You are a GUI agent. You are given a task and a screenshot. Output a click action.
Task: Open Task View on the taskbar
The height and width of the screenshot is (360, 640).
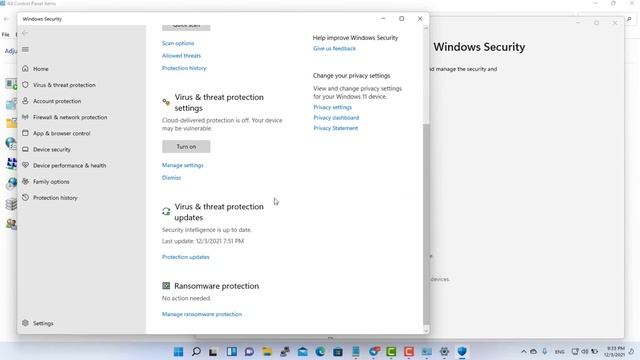coord(213,351)
